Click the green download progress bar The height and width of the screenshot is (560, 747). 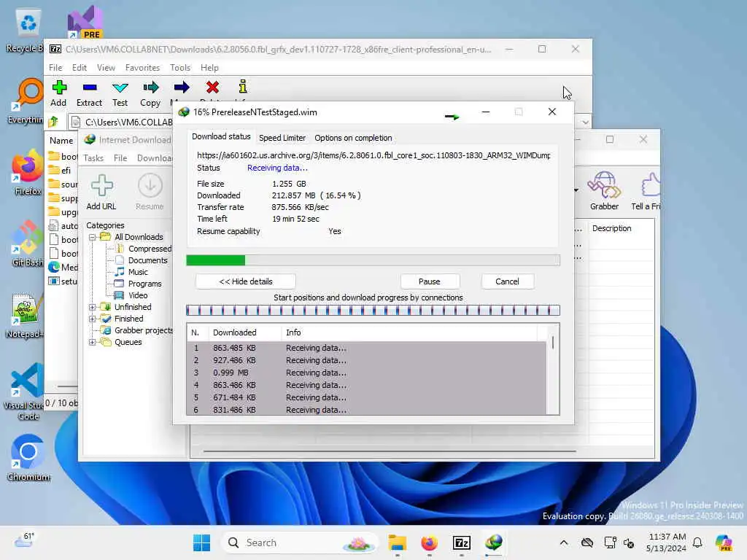tap(373, 260)
